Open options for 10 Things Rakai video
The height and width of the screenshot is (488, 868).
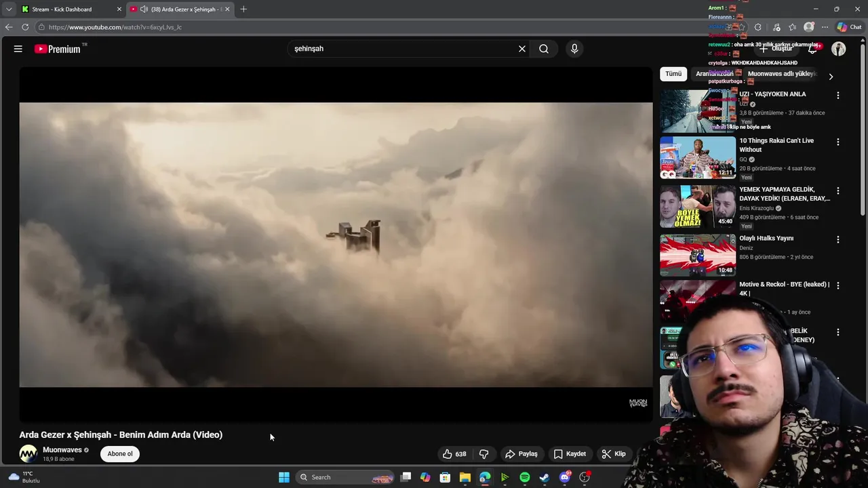click(x=838, y=142)
